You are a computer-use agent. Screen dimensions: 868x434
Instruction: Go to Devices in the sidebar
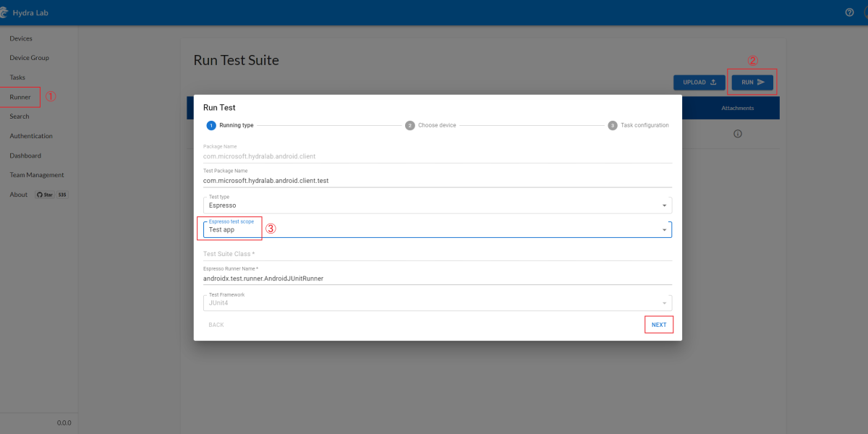(21, 38)
